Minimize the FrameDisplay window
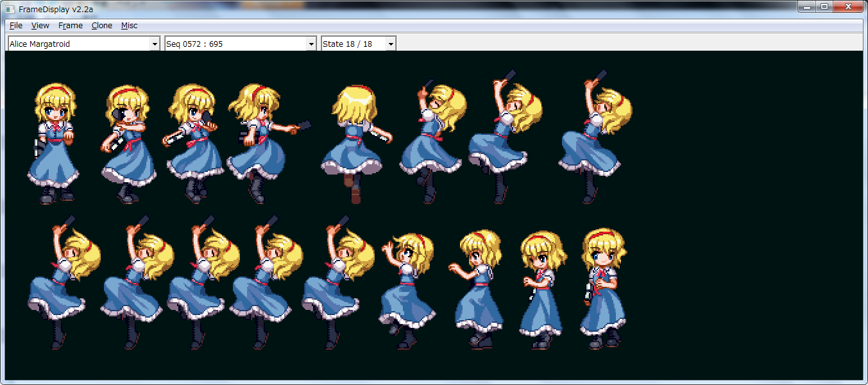The image size is (868, 385). [x=807, y=6]
